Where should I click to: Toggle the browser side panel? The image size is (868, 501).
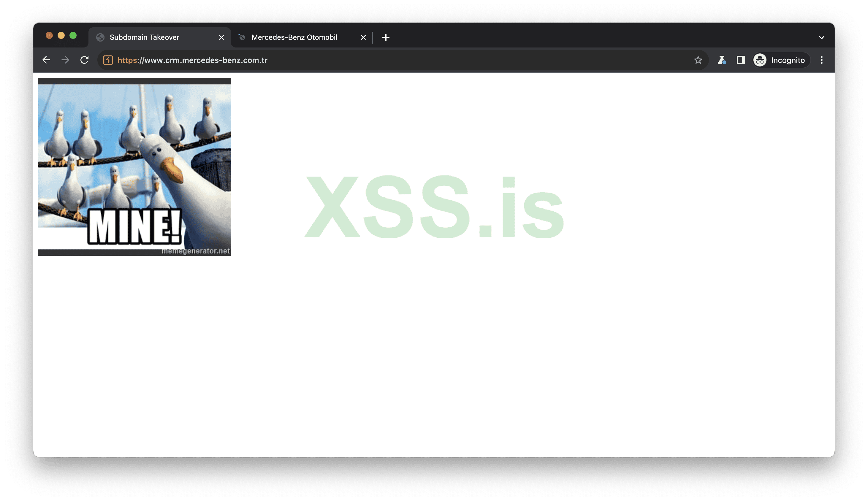pos(741,60)
